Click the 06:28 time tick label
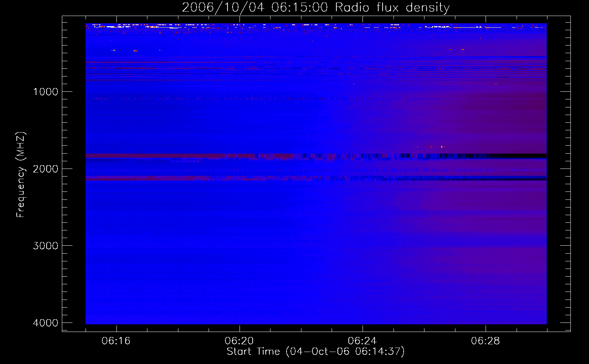 [x=485, y=341]
